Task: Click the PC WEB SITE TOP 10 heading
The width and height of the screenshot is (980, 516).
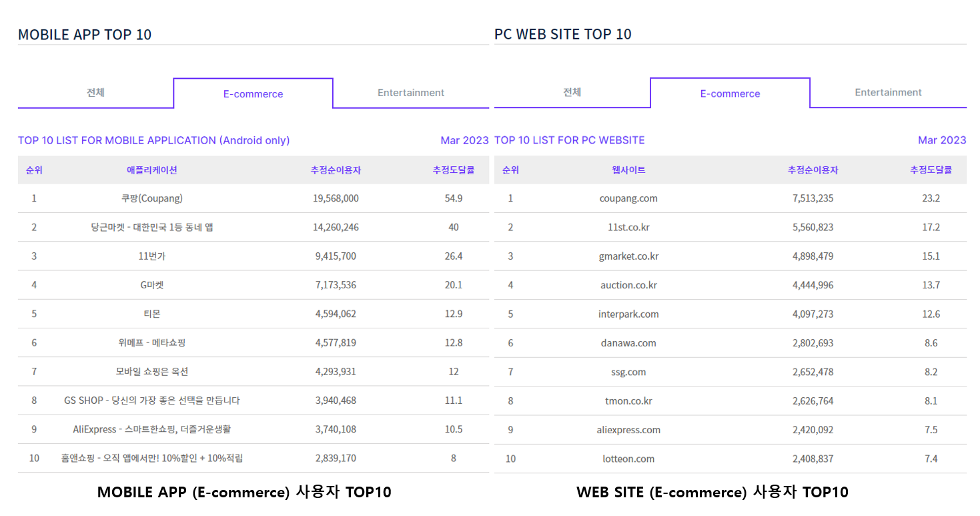Action: (x=563, y=34)
